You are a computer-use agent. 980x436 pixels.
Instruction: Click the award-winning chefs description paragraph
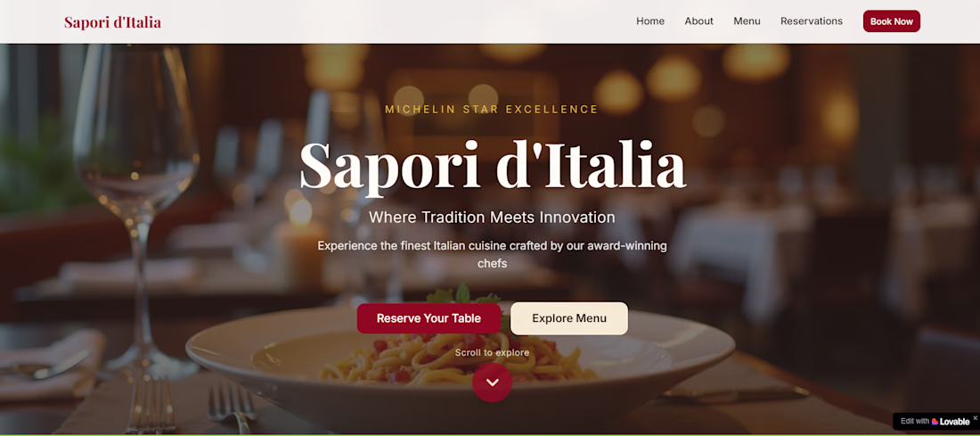[x=492, y=255]
